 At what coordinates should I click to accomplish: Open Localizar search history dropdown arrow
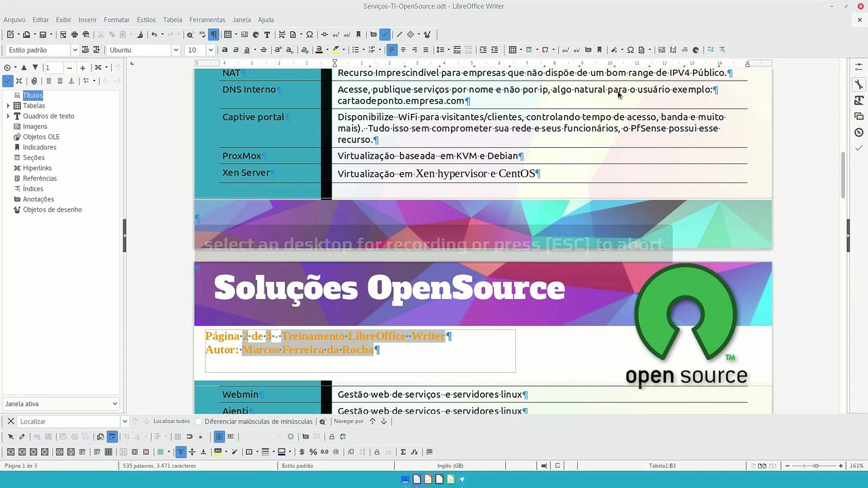(x=125, y=422)
